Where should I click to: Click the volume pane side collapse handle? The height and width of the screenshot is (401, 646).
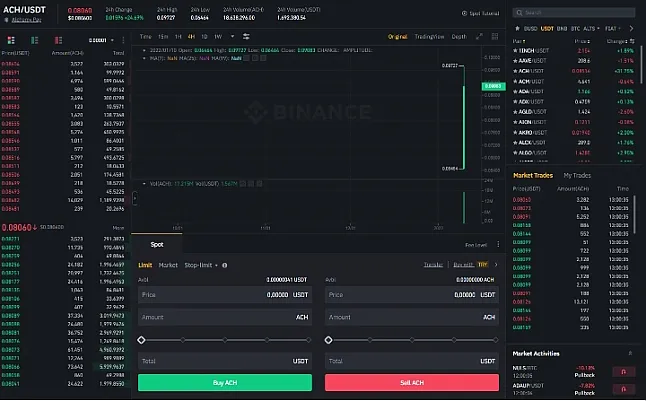click(134, 198)
